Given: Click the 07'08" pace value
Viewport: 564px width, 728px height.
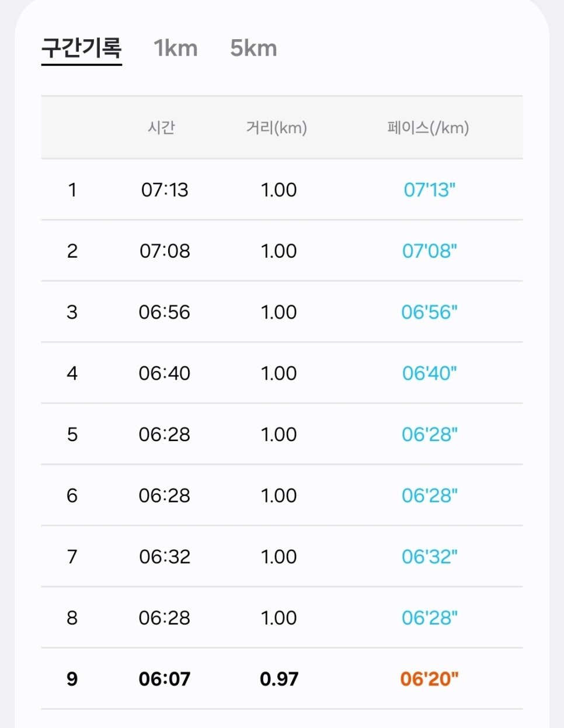Looking at the screenshot, I should [x=430, y=251].
